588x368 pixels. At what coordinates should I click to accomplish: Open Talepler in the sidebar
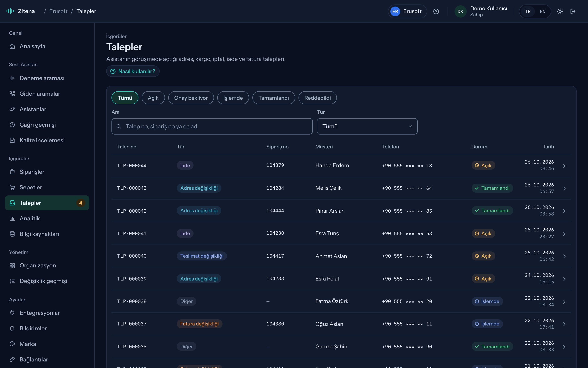(47, 203)
